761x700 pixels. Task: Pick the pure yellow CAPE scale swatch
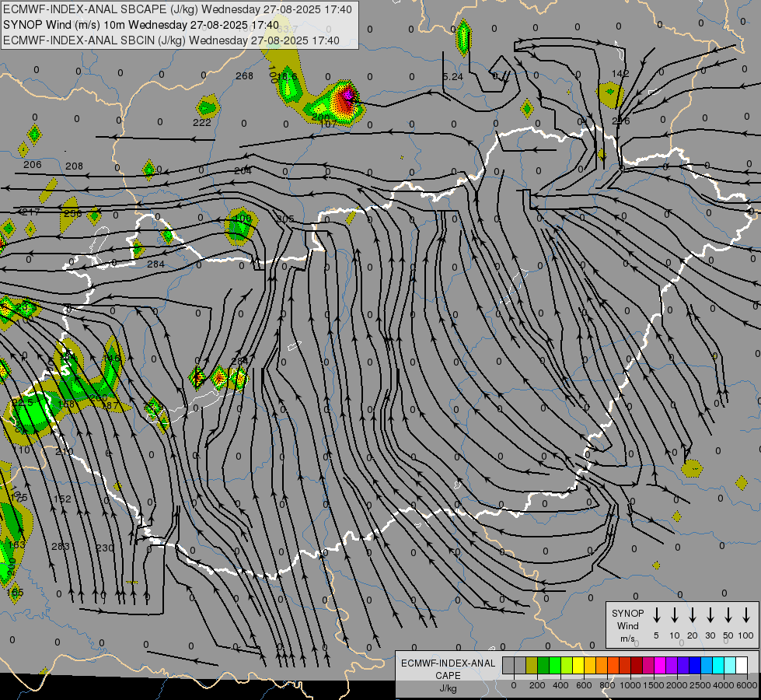pos(578,666)
